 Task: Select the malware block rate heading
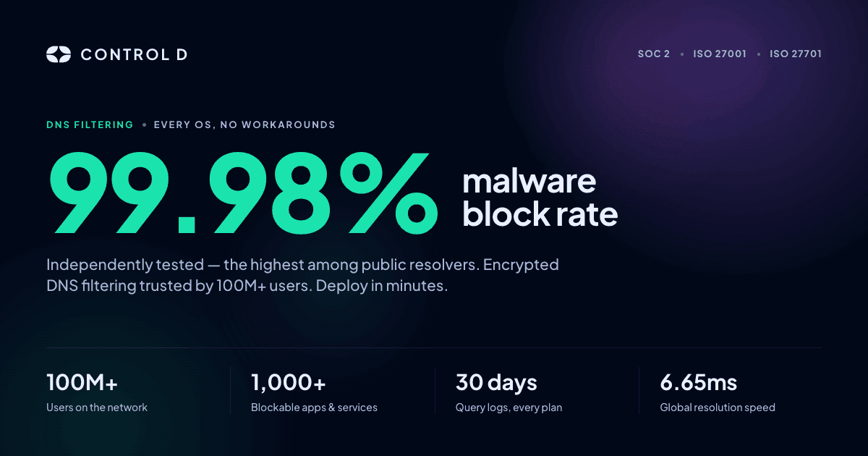pyautogui.click(x=540, y=198)
